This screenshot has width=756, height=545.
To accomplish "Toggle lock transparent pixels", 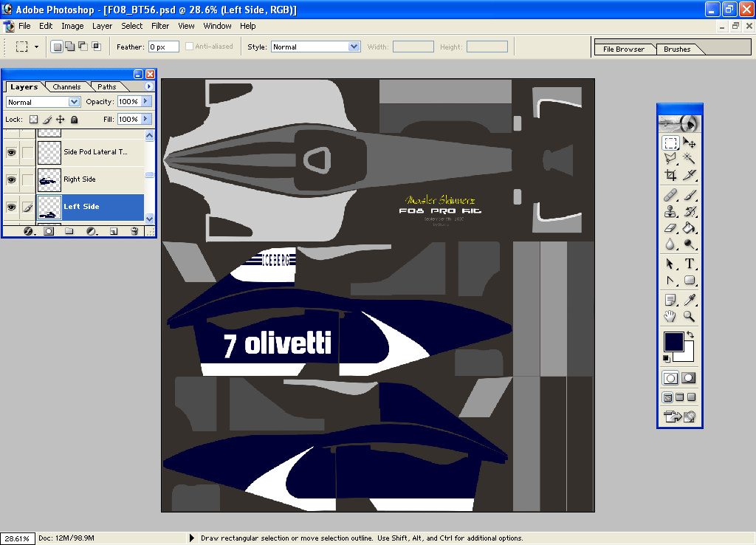I will point(33,119).
